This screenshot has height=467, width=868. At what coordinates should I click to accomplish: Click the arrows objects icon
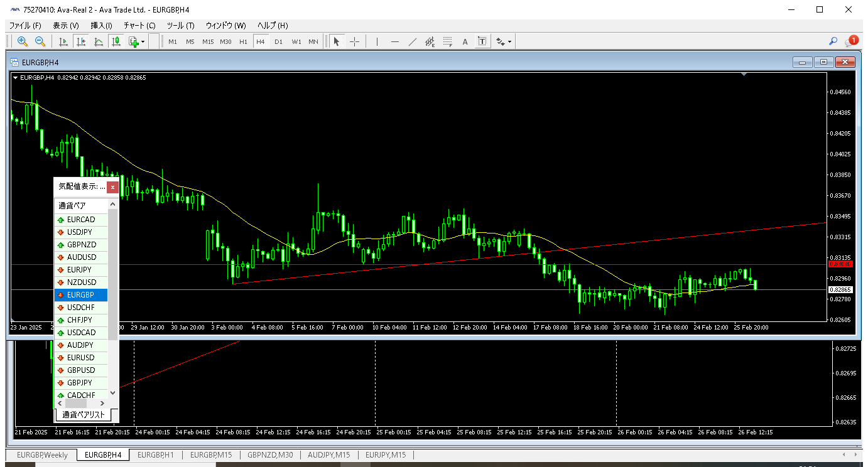point(500,41)
